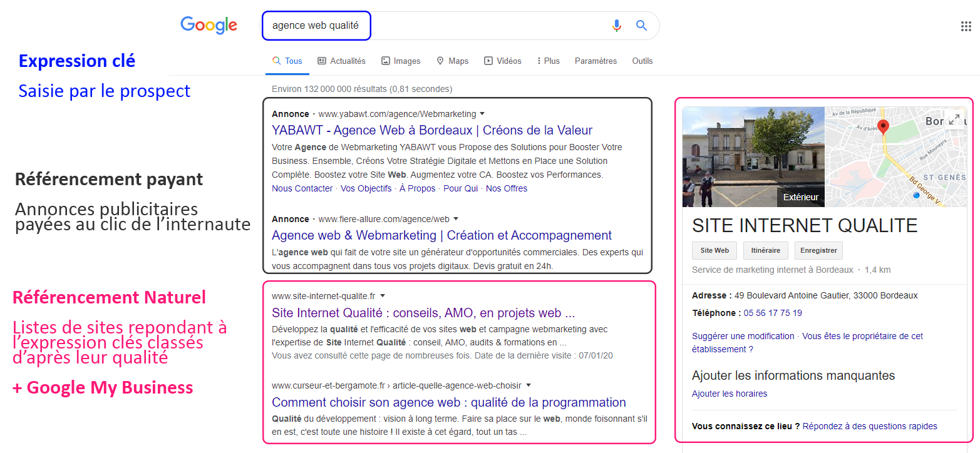Open dropdown arrow next to yabawt.com URL
Viewport: 980px width, 453px height.
point(482,114)
